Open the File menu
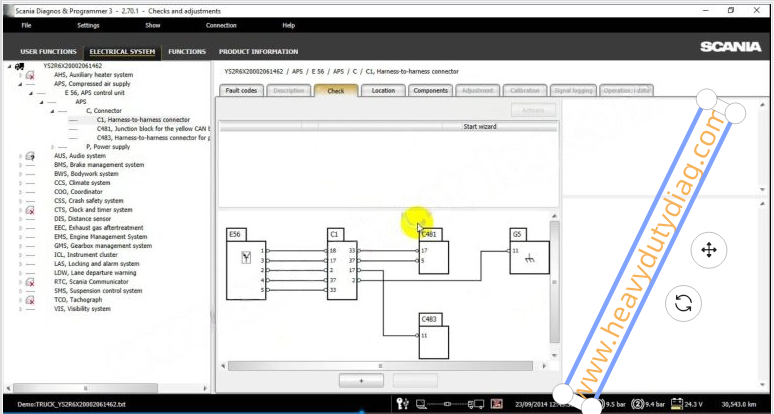The height and width of the screenshot is (414, 774). coord(26,25)
